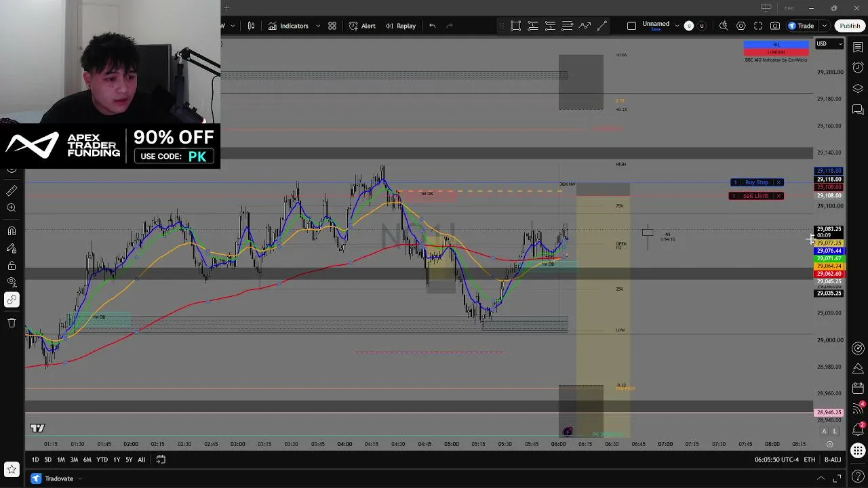The height and width of the screenshot is (488, 868).
Task: Toggle B-ADJ back-adjustment setting
Action: [833, 460]
